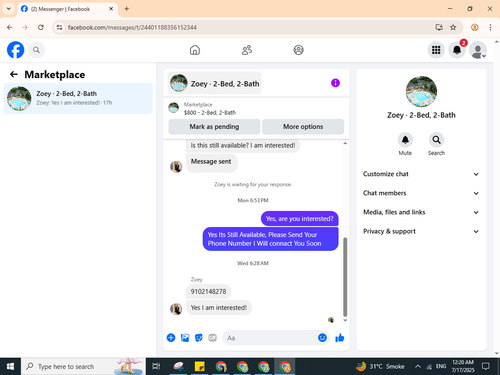500x375 pixels.
Task: Open the Facebook search magnifier
Action: 36,50
